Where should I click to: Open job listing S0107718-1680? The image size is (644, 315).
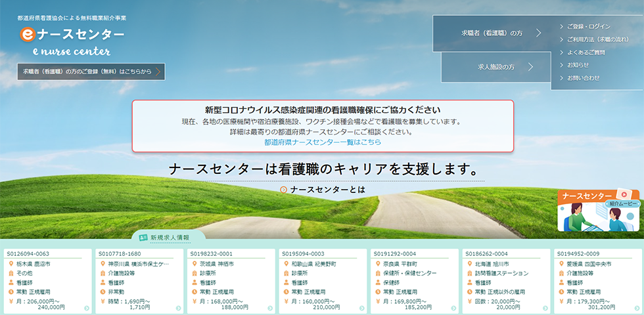pos(139,282)
